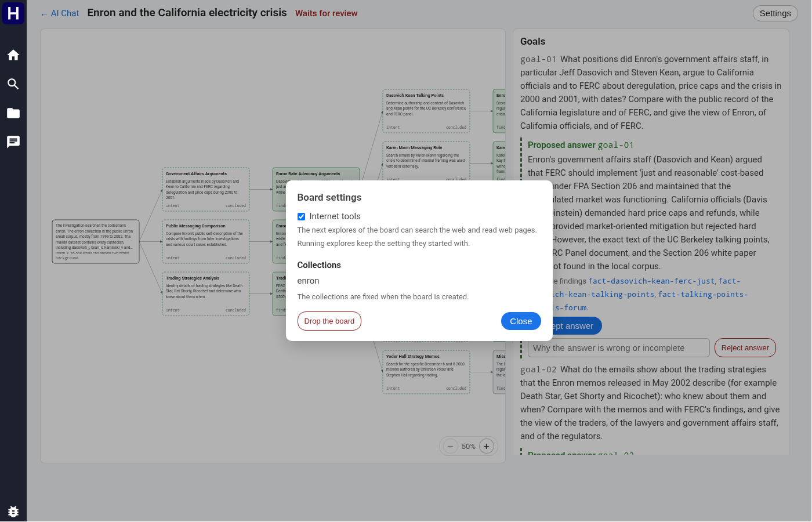
Task: Disable the Internet tools checkbox
Action: point(302,216)
